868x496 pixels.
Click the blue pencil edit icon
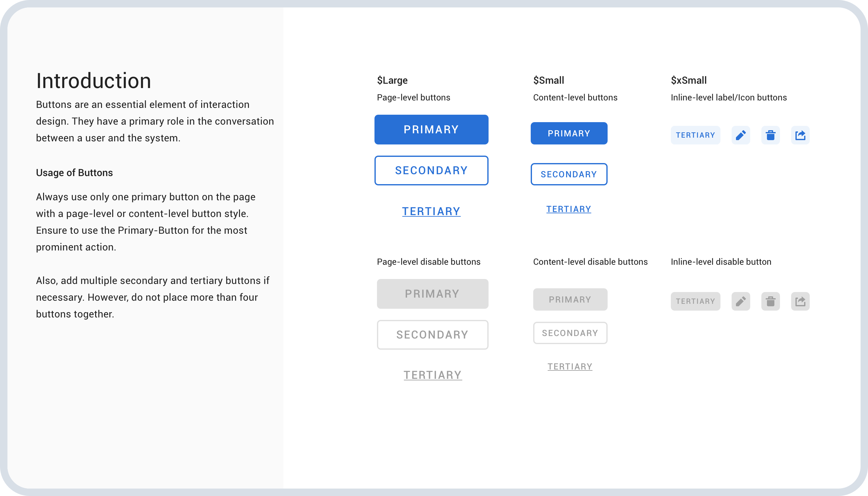(741, 135)
